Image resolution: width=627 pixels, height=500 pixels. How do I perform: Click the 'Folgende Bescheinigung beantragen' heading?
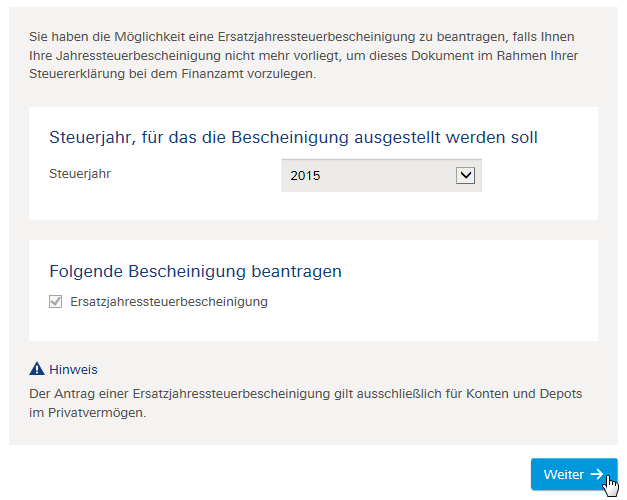point(195,271)
